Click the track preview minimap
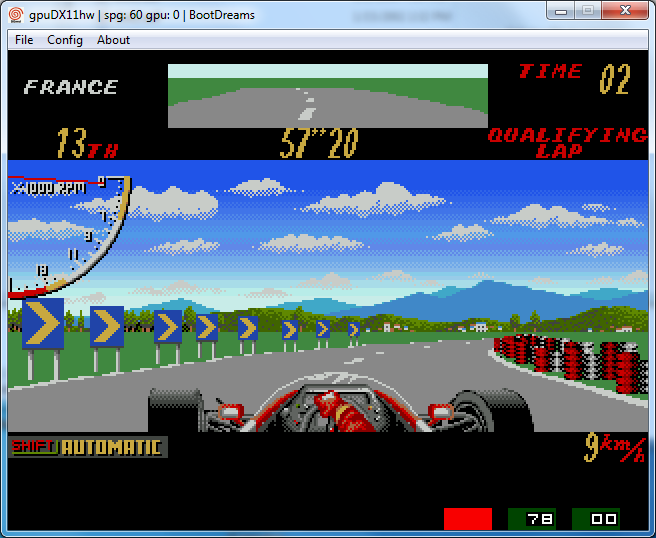 [x=328, y=96]
